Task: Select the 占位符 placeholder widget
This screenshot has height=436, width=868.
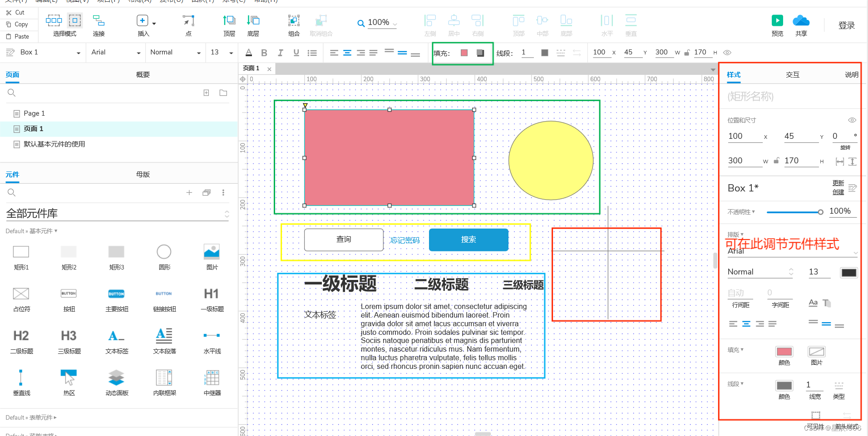Action: point(21,299)
